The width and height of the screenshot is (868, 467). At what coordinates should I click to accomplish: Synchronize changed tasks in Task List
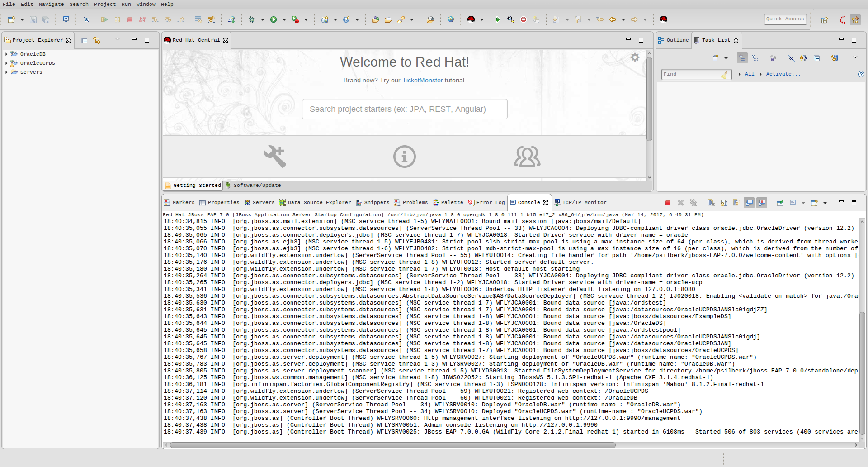click(835, 58)
